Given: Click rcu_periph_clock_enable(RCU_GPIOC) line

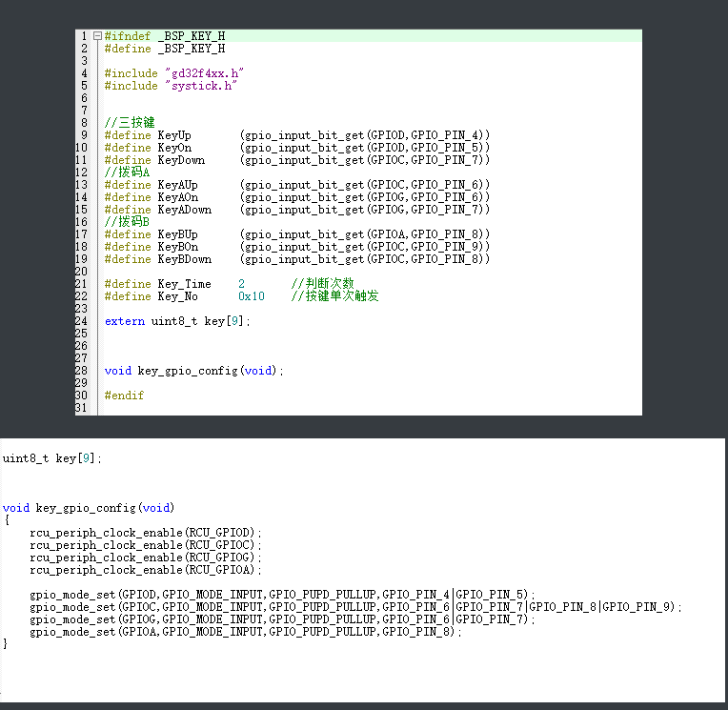Looking at the screenshot, I should coord(146,545).
